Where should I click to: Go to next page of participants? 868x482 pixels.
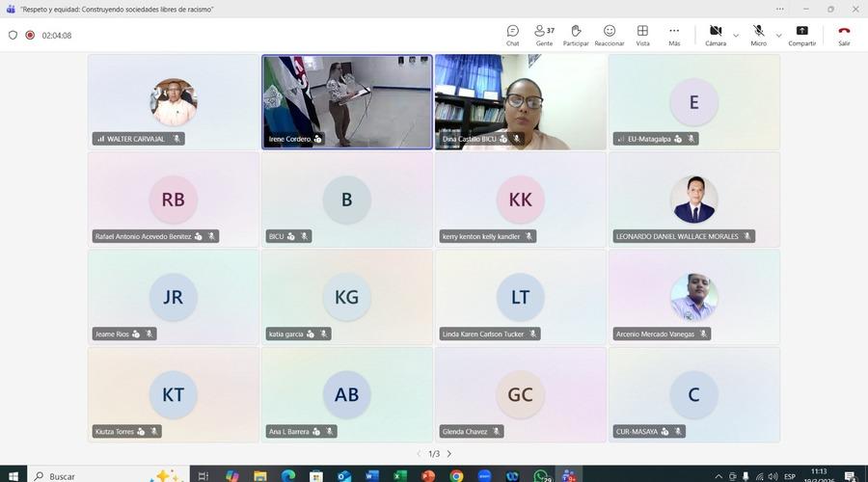pos(449,454)
